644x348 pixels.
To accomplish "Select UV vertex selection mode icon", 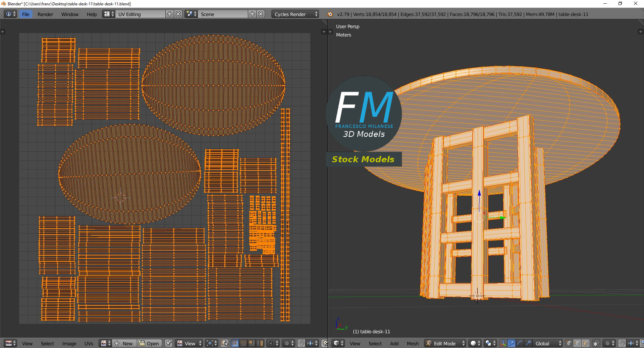I will tap(234, 343).
